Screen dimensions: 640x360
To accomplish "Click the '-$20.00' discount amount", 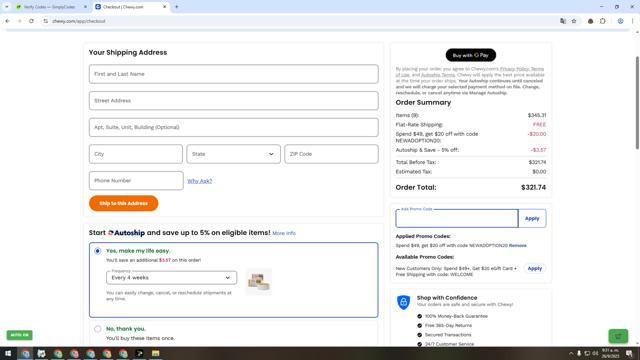I will (x=536, y=134).
